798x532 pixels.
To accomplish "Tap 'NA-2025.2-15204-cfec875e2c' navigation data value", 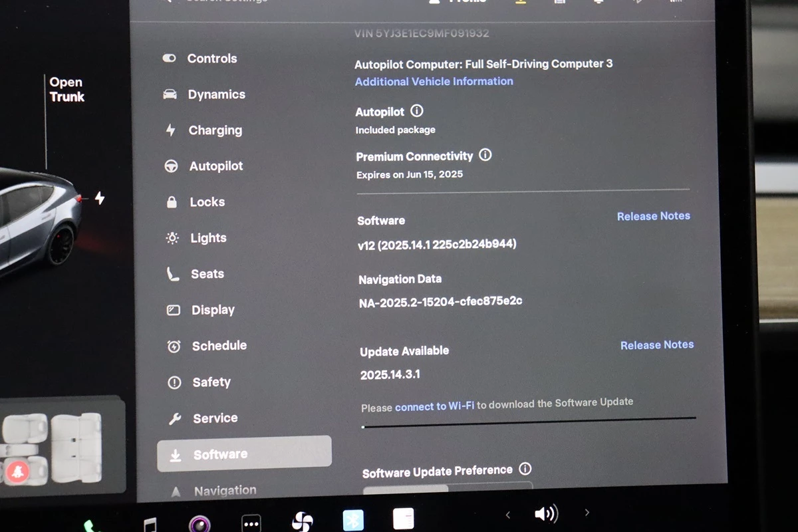I will coord(440,302).
